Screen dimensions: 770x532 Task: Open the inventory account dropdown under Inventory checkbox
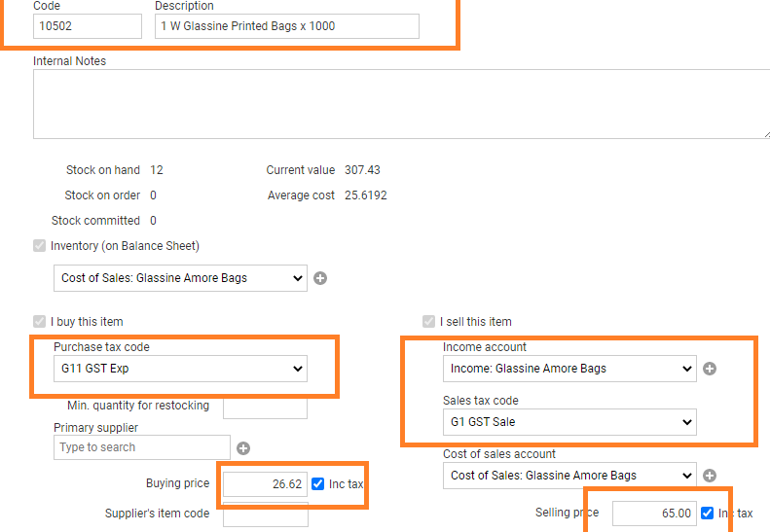(179, 278)
